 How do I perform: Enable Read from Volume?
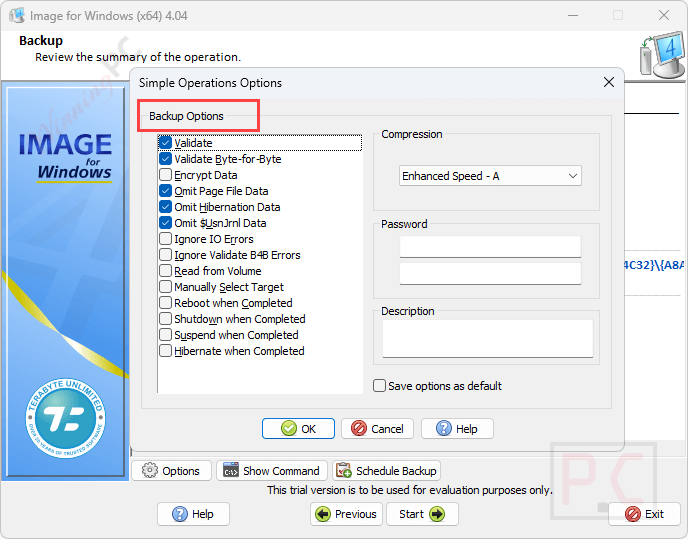(x=165, y=271)
